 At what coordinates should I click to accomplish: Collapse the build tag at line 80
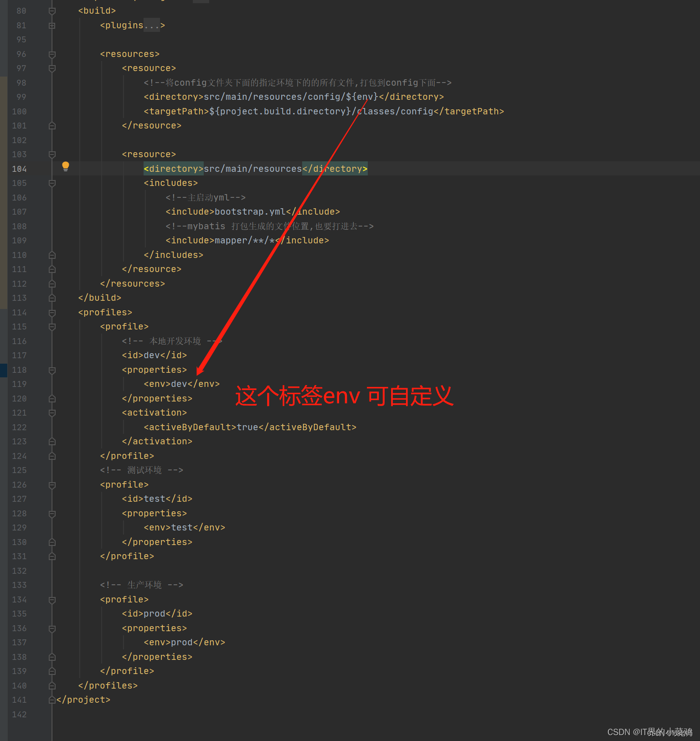[52, 11]
